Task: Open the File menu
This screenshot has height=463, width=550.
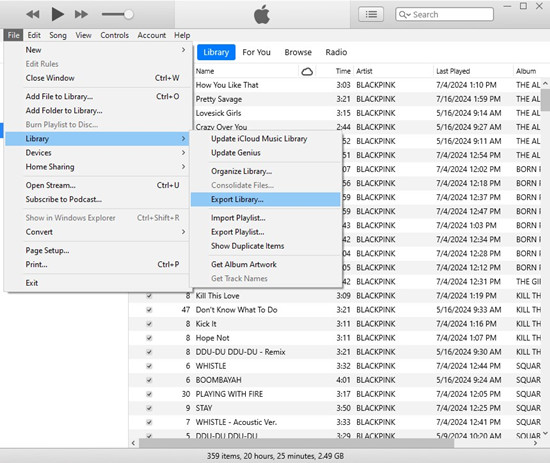Action: pyautogui.click(x=13, y=35)
